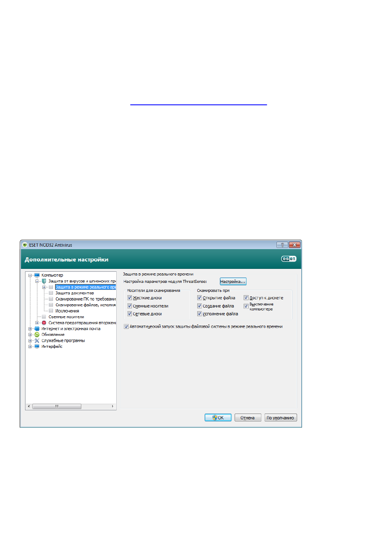Click the blue hyperlink above the dialog
Viewport: 392px width, 555px height.
(x=198, y=104)
